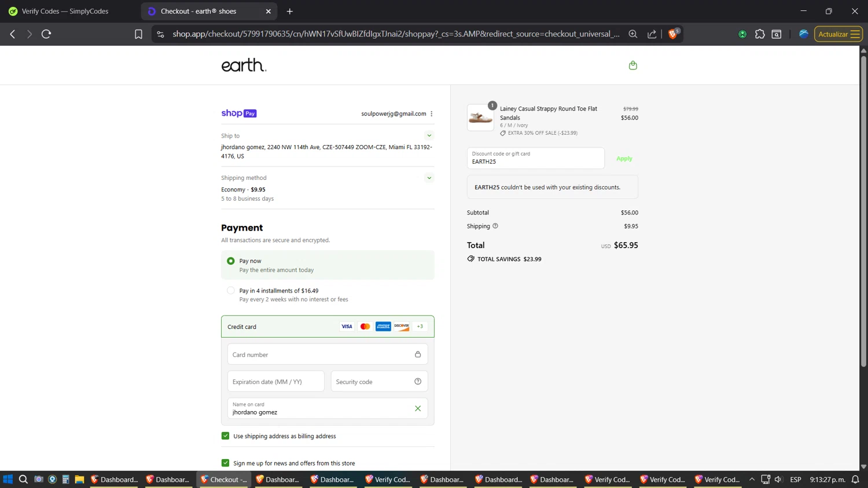Open a new browser tab
Image resolution: width=868 pixels, height=488 pixels.
(290, 11)
